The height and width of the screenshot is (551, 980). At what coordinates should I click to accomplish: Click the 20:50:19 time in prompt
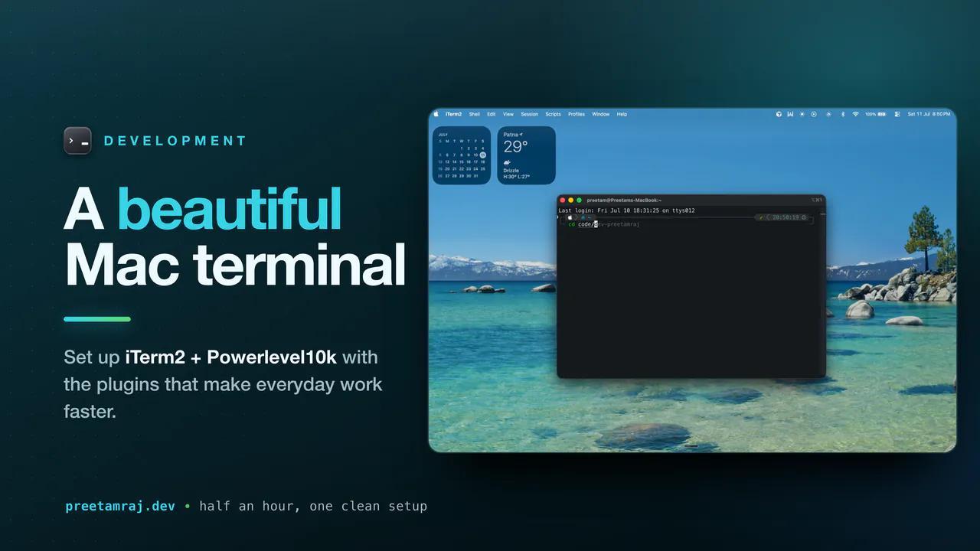[x=786, y=217]
